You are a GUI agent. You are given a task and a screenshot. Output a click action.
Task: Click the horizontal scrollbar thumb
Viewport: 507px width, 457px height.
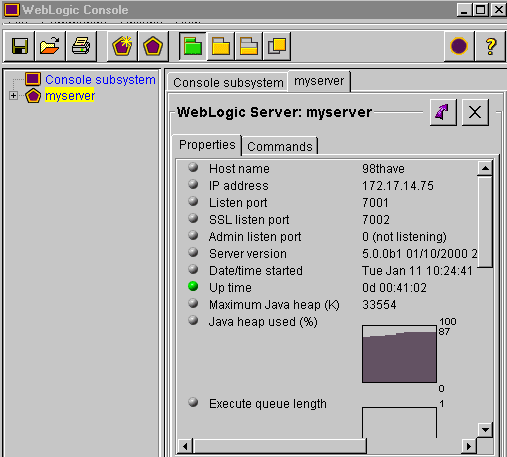[280, 446]
